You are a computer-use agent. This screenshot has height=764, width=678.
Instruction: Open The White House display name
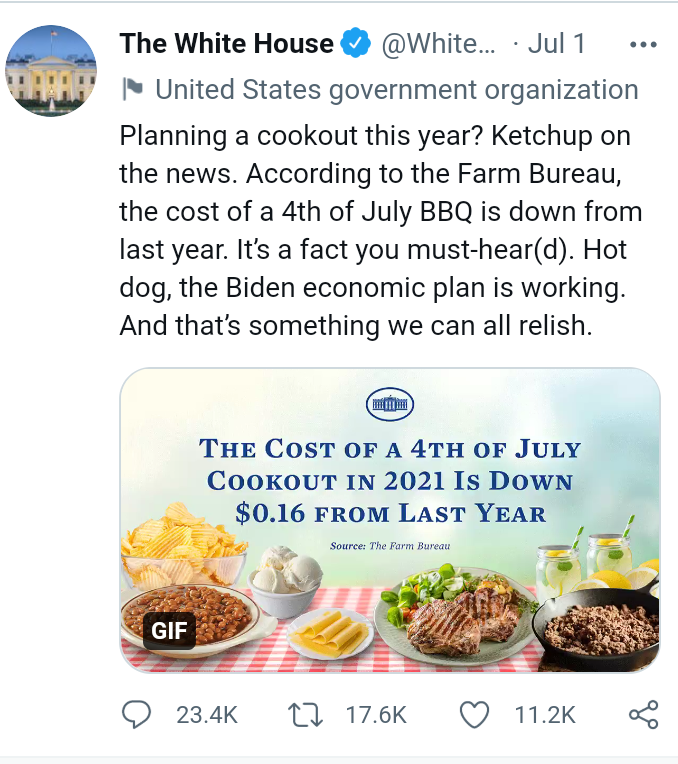(x=226, y=44)
